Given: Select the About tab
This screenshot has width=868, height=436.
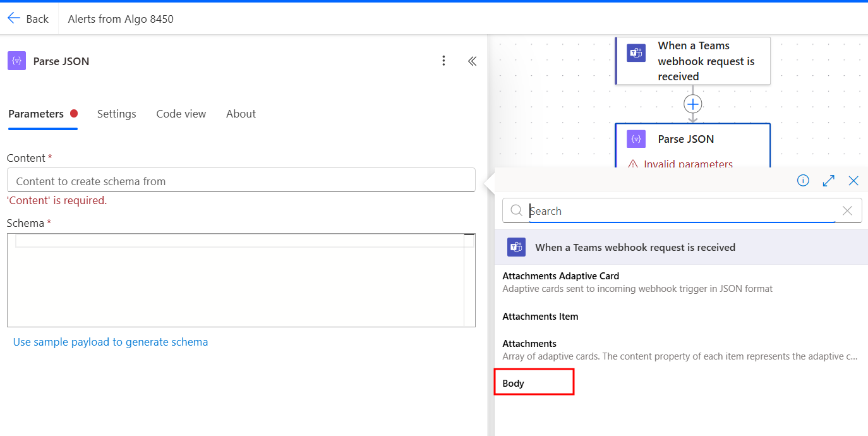Looking at the screenshot, I should click(241, 114).
